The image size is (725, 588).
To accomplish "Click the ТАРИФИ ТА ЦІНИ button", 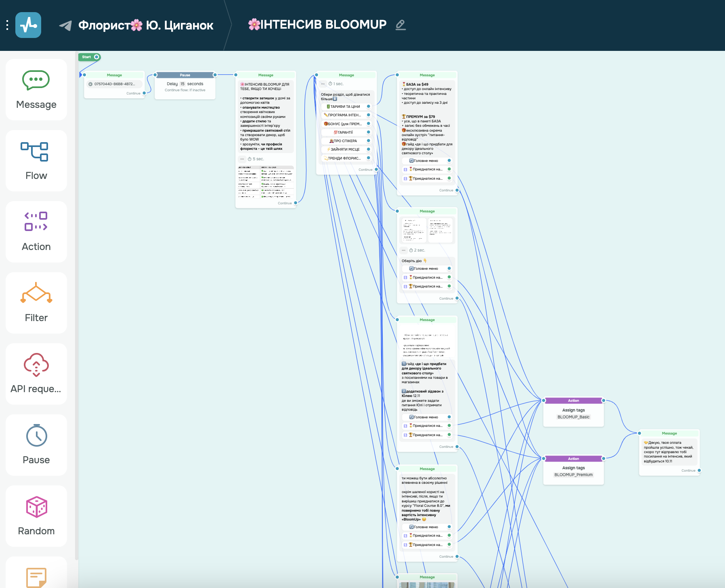I will pyautogui.click(x=345, y=107).
